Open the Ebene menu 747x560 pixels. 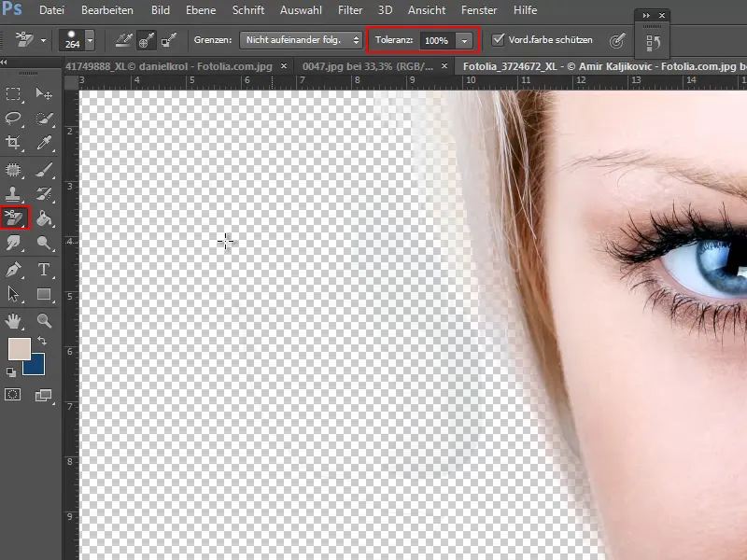(x=201, y=10)
